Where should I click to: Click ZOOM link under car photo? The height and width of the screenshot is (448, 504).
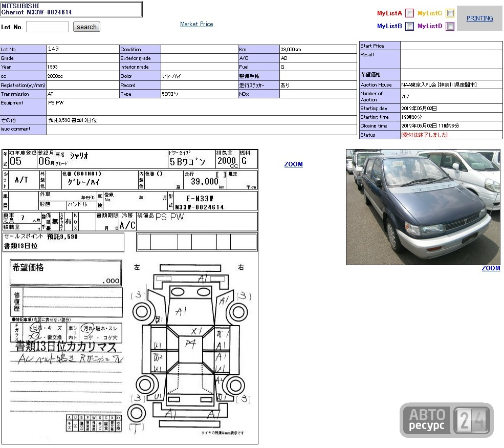491,268
